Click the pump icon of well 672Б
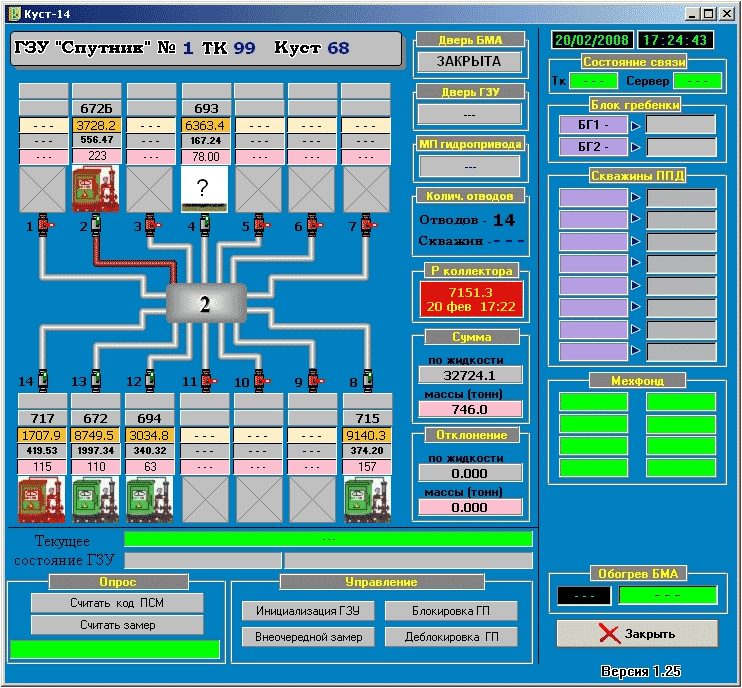Image resolution: width=742 pixels, height=688 pixels. (96, 189)
